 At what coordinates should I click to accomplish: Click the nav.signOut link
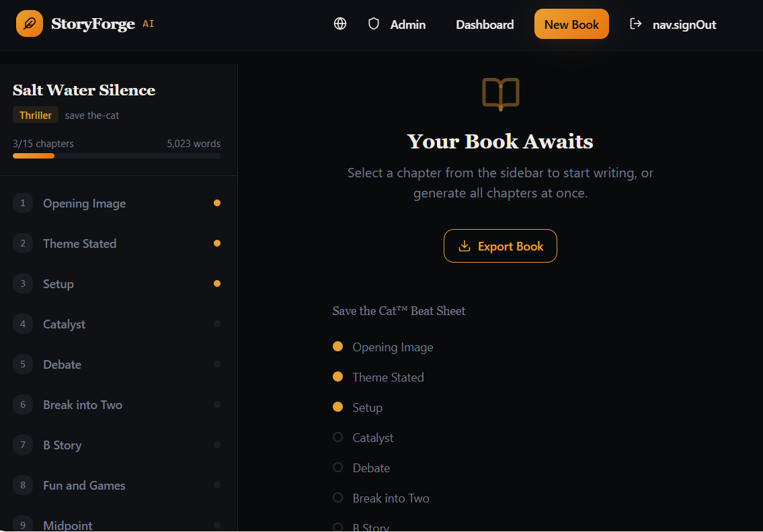point(684,25)
